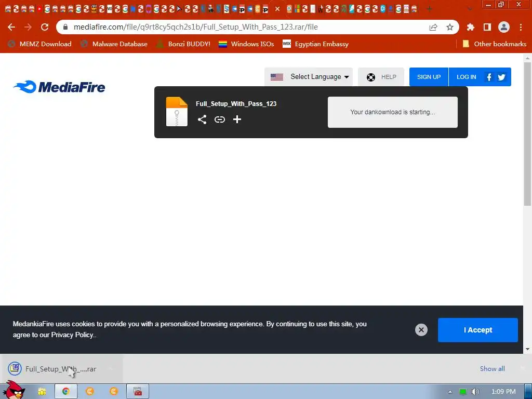Log in with Facebook icon
Screen dimensions: 532x399
coord(489,77)
